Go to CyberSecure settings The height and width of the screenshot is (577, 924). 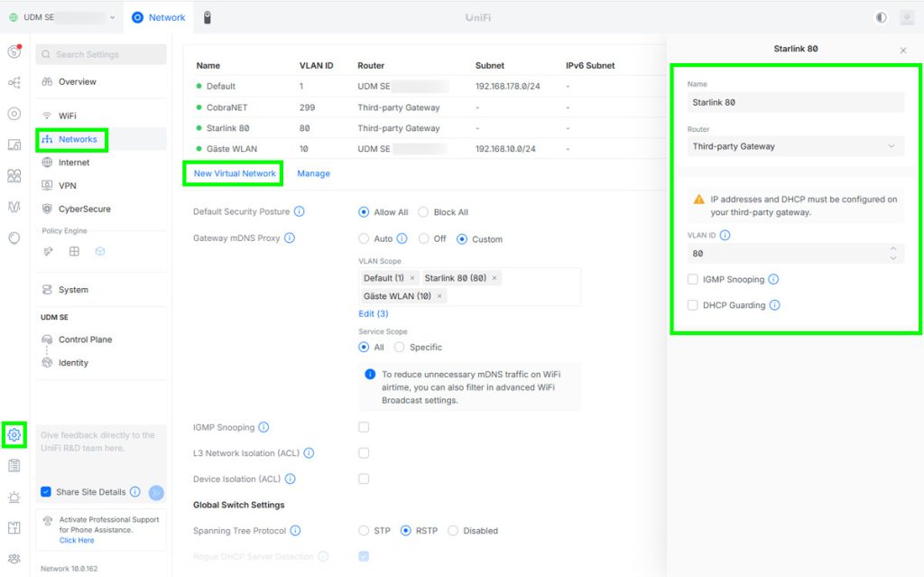pyautogui.click(x=84, y=209)
